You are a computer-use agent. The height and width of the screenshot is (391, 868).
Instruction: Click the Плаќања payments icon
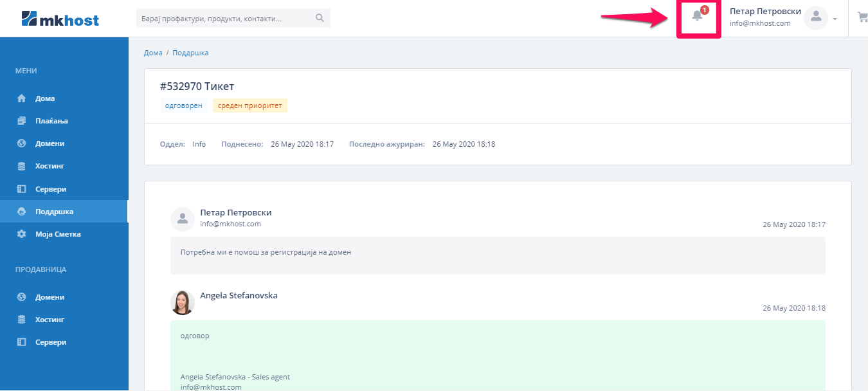pyautogui.click(x=21, y=121)
